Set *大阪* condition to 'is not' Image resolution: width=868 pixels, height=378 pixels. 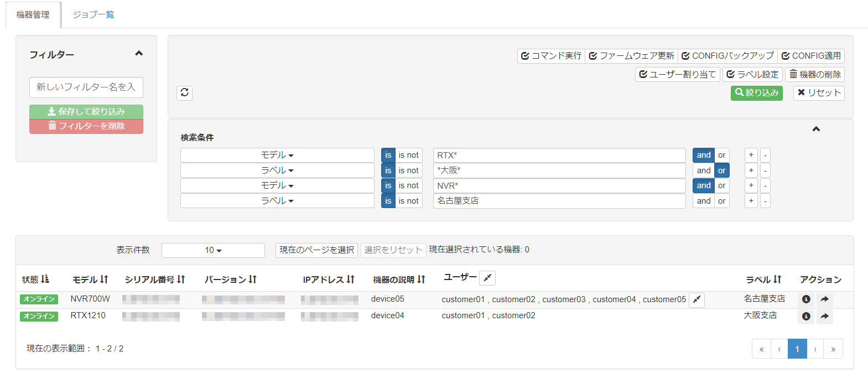[x=408, y=170]
